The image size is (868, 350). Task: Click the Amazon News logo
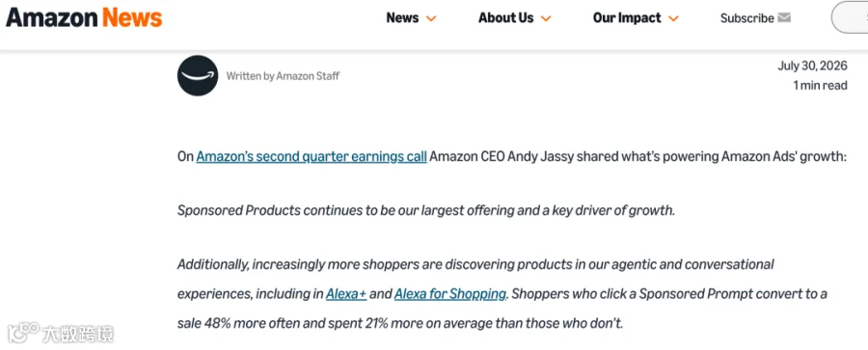pyautogui.click(x=84, y=17)
